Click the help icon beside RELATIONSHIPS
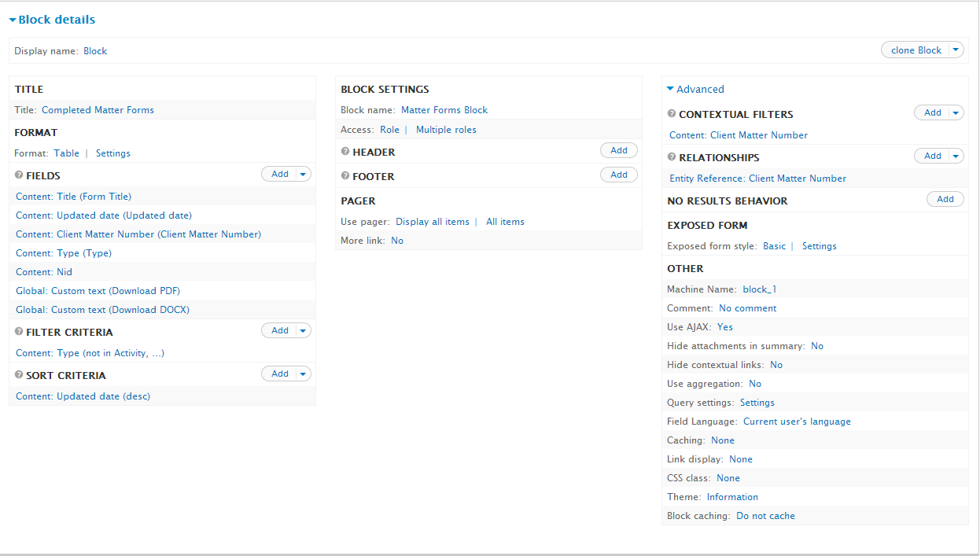 click(672, 157)
